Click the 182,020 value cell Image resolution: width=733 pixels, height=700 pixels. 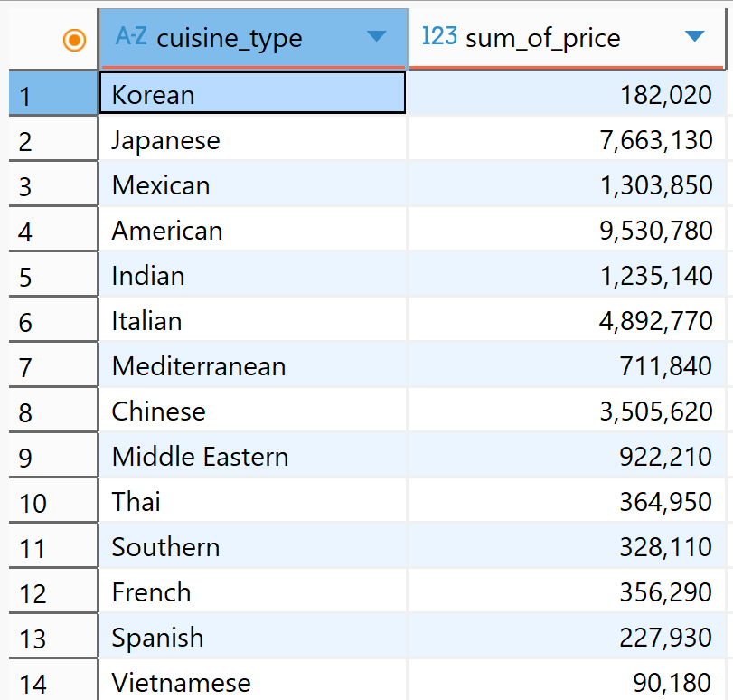coord(567,93)
